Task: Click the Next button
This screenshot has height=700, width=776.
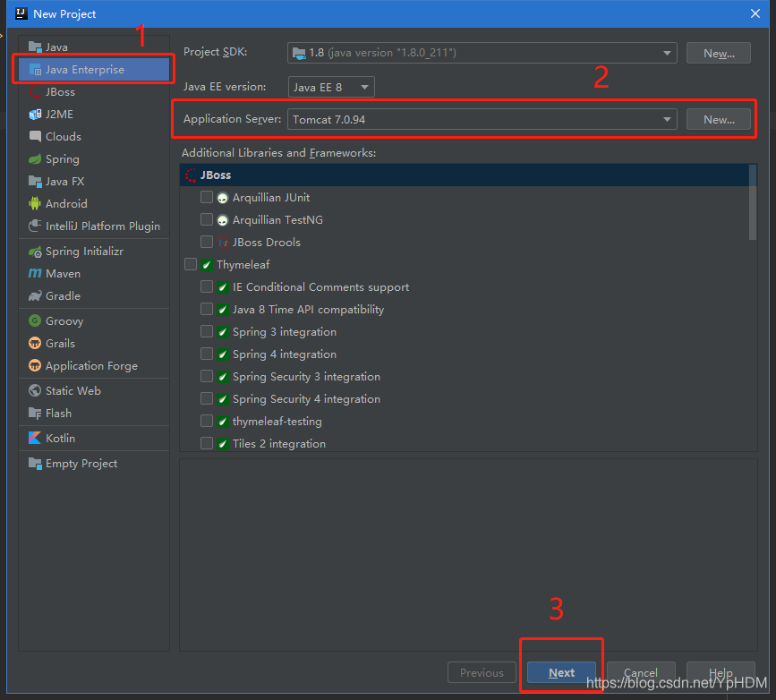Action: pos(562,672)
